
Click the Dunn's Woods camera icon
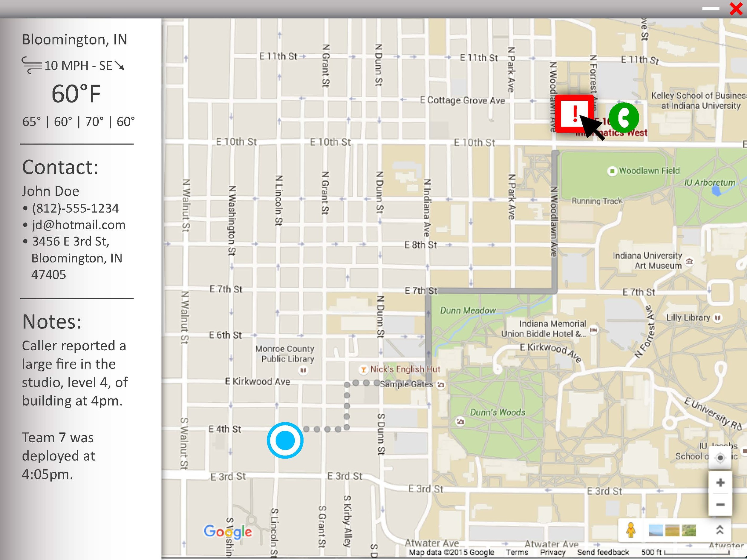(460, 421)
